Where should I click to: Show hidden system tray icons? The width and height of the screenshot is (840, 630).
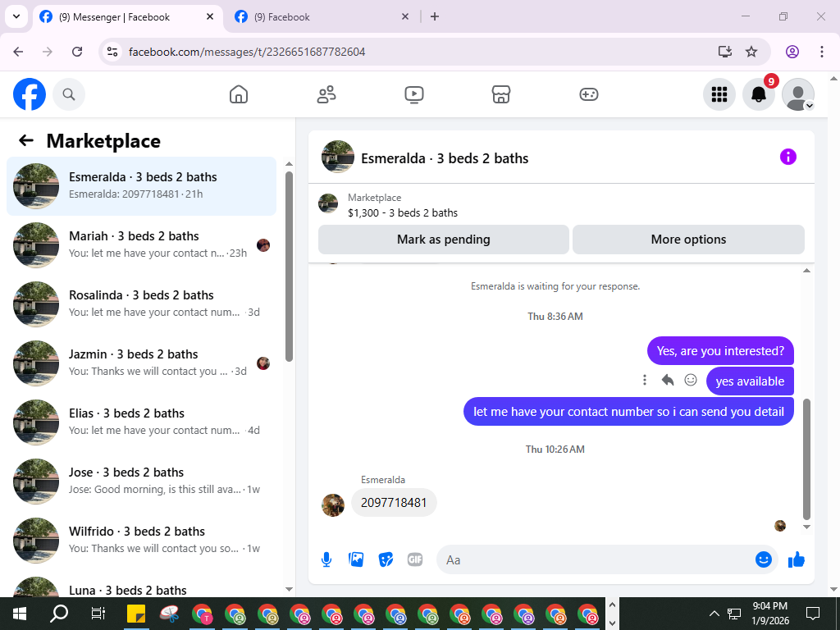pyautogui.click(x=714, y=614)
